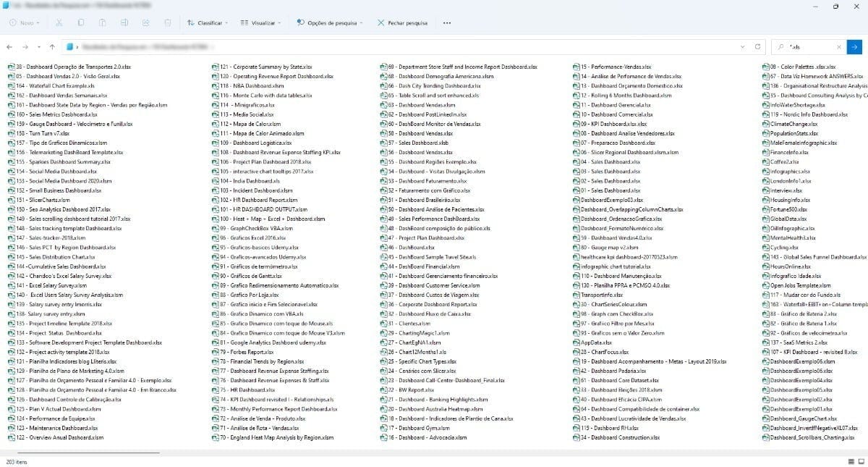868x467 pixels.
Task: Select 34 - Dashboard Construction.xlsx
Action: tap(616, 437)
